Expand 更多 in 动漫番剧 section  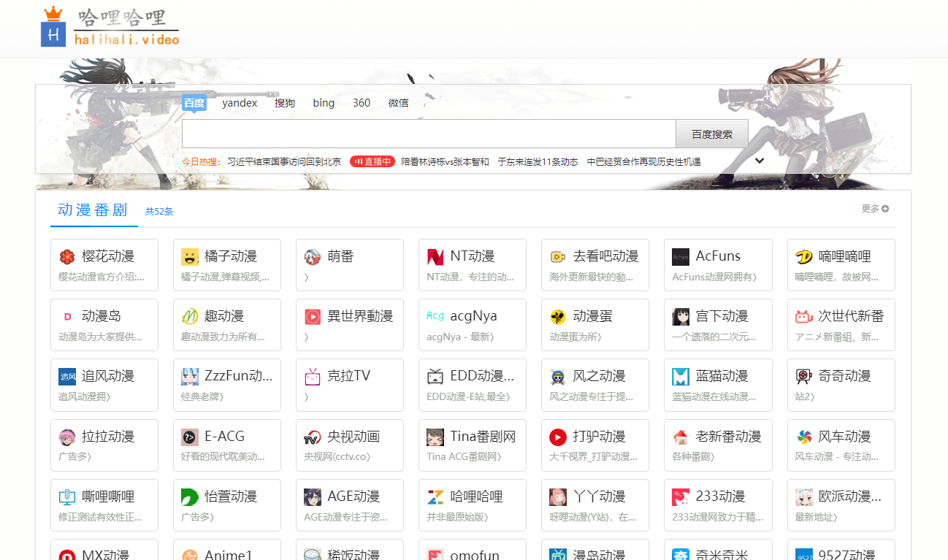[875, 209]
